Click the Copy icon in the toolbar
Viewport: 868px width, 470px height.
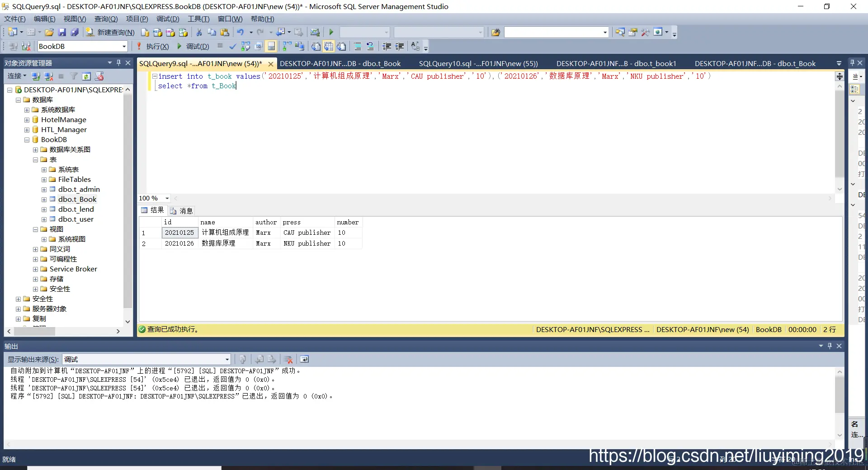pos(212,32)
